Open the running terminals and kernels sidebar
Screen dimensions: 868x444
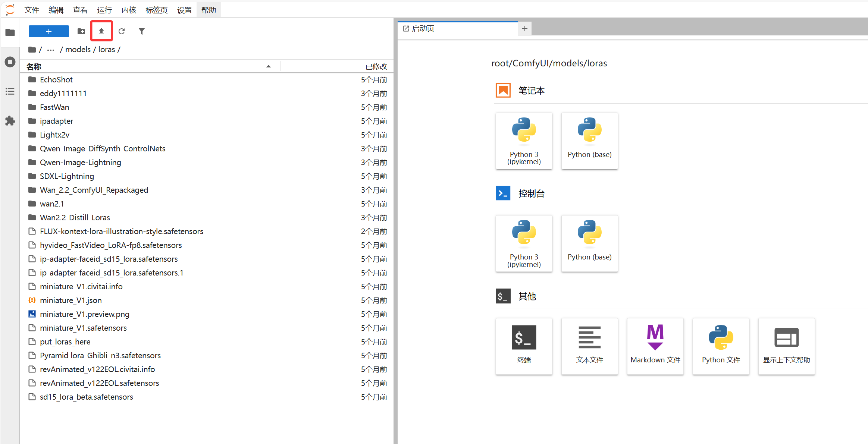[x=10, y=62]
